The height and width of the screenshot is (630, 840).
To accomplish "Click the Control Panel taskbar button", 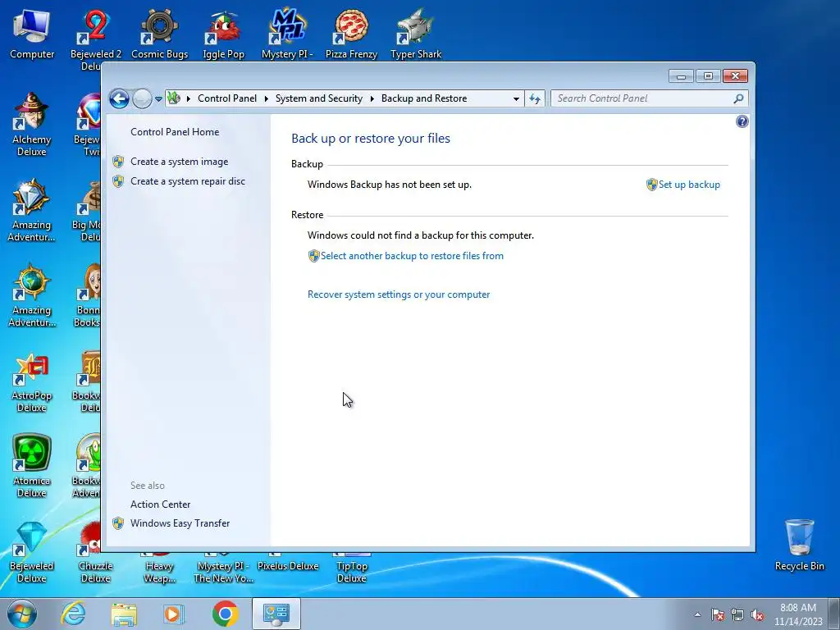I will pos(276,614).
